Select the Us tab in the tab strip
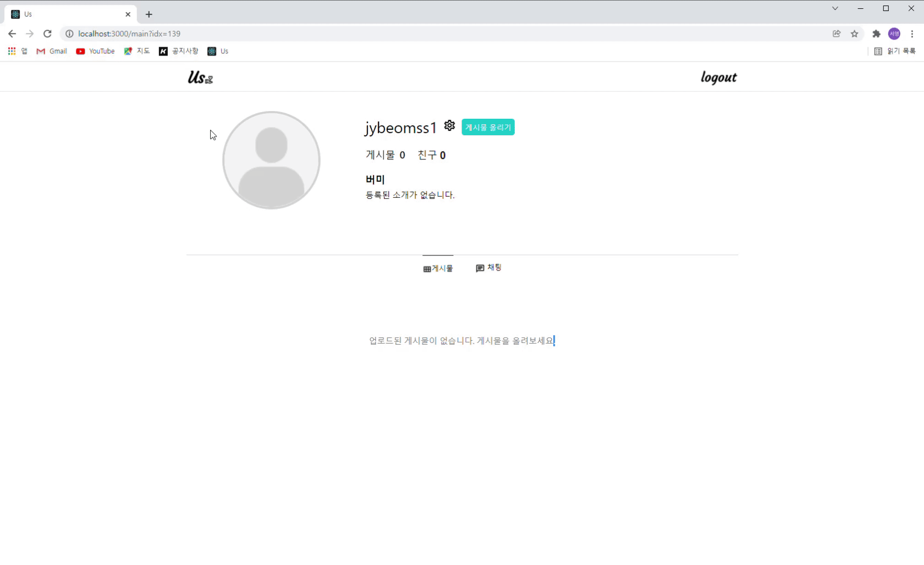924x565 pixels. (x=71, y=14)
